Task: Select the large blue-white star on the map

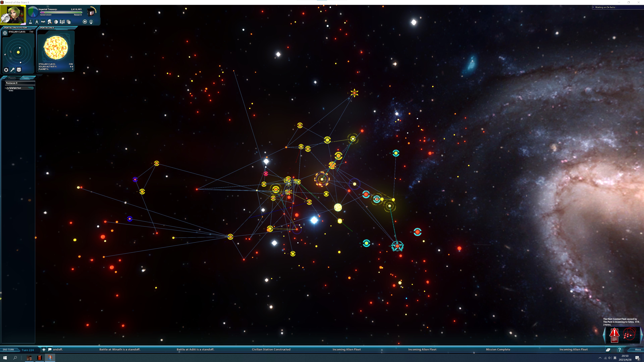Action: [314, 220]
